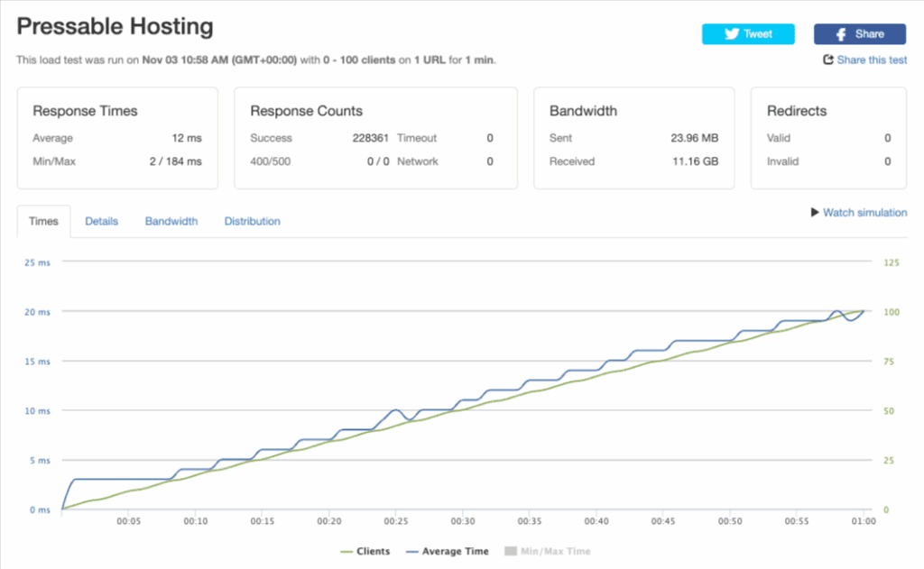Open the Share this test link
The height and width of the screenshot is (569, 924).
(872, 60)
